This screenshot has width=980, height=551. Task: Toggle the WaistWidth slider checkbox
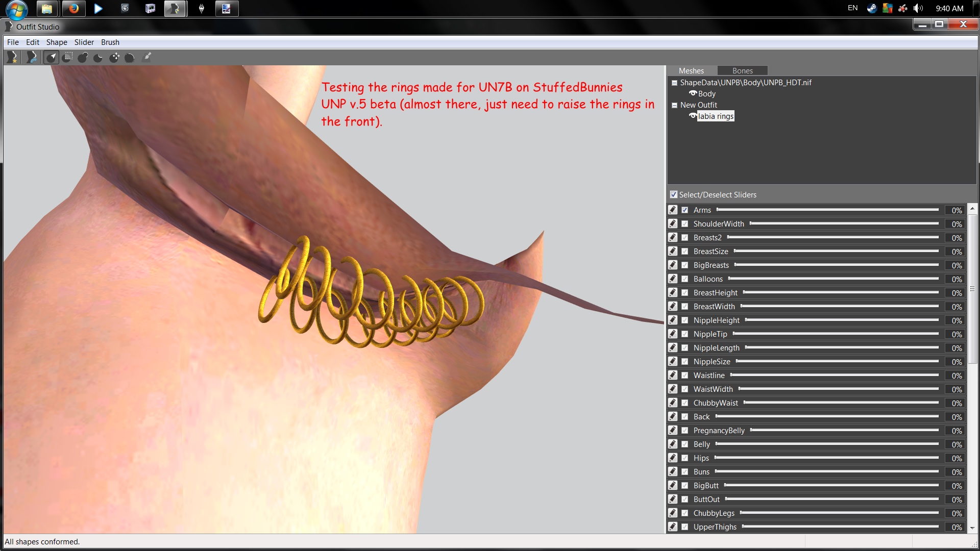click(x=685, y=389)
